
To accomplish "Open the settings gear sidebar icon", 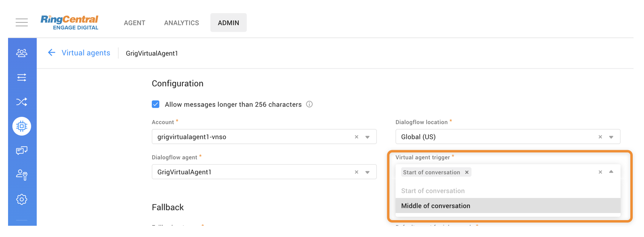I will [22, 199].
